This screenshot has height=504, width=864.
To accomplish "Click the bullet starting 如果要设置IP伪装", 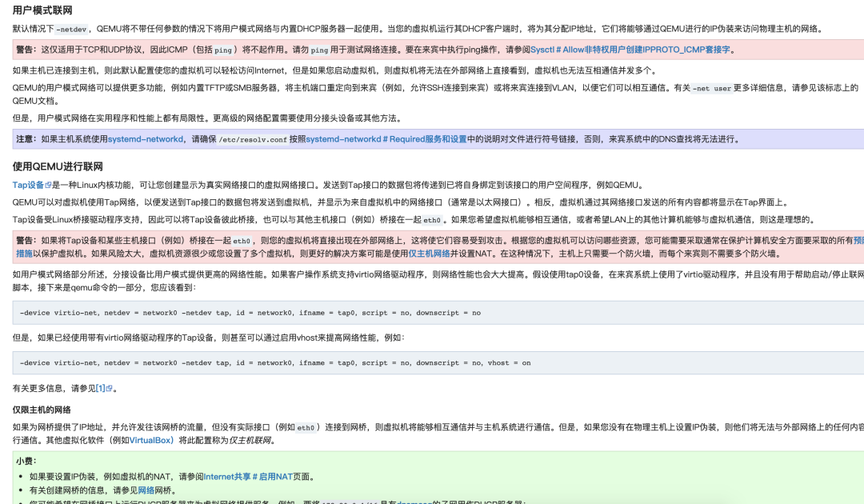I will click(173, 477).
